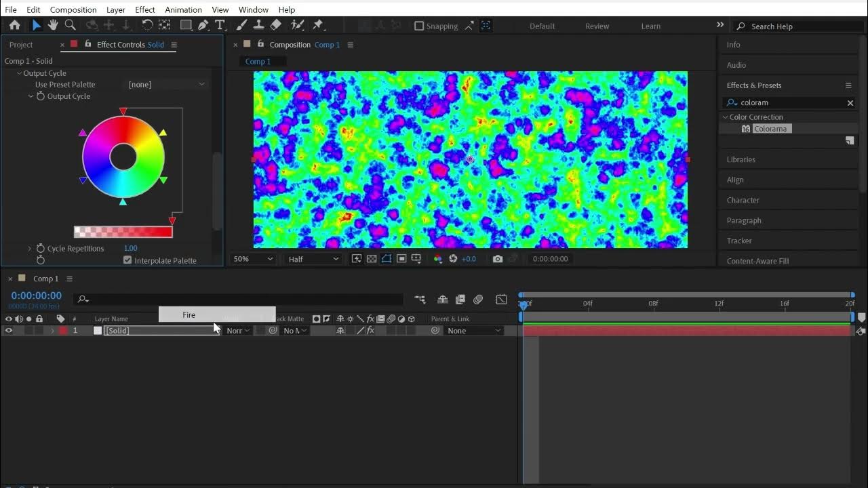868x488 pixels.
Task: Expand the Cycle Repetitions property
Action: click(30, 249)
